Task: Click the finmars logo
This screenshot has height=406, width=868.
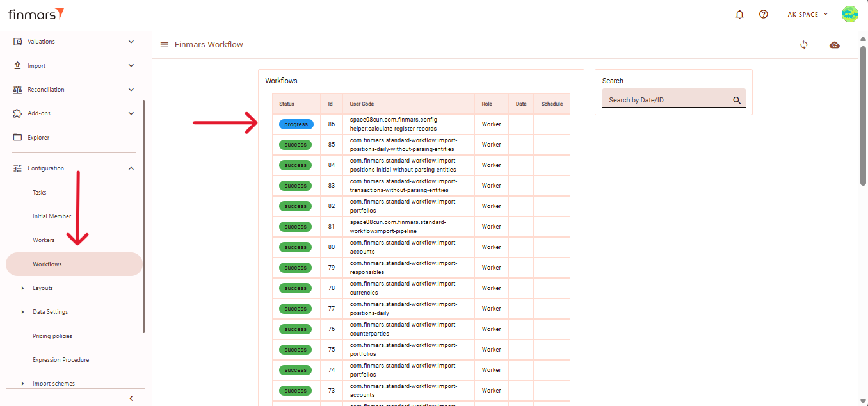Action: click(36, 14)
